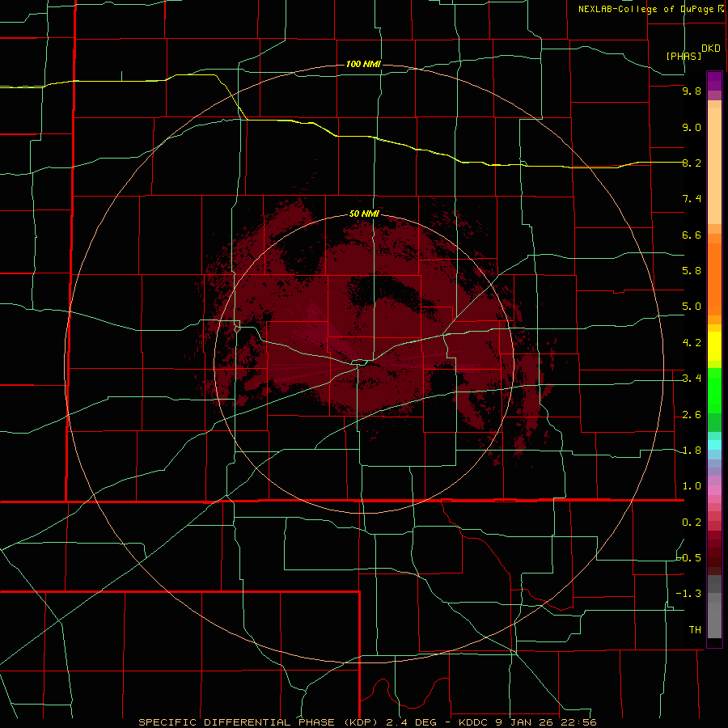Click the 8.2 scale value
This screenshot has height=728, width=728.
pos(692,163)
